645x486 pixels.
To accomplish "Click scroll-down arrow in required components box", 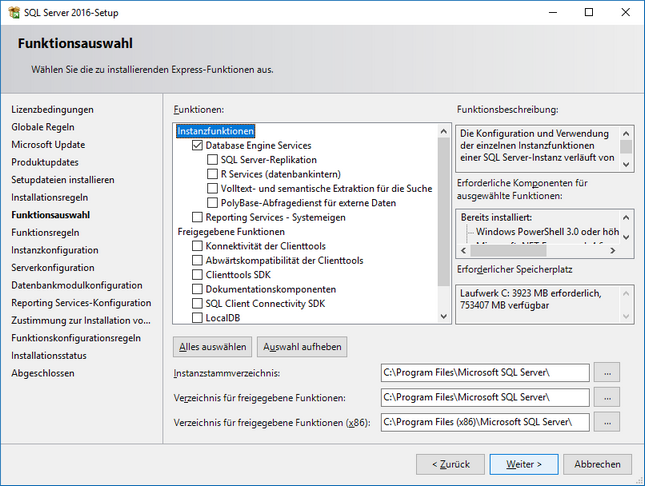I will 626,237.
